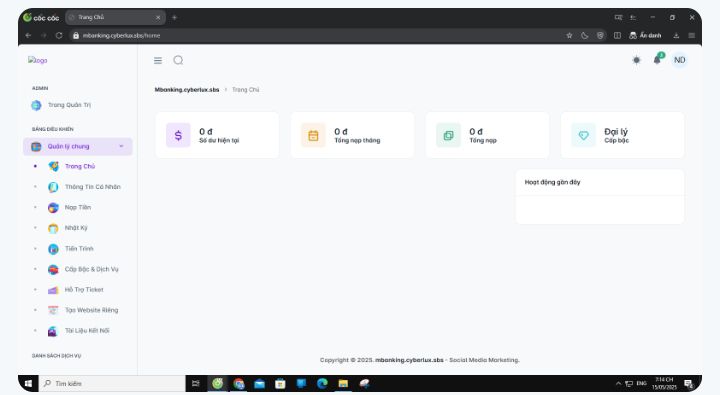Open Tạo Website Riêng page
The height and width of the screenshot is (395, 720).
point(91,310)
